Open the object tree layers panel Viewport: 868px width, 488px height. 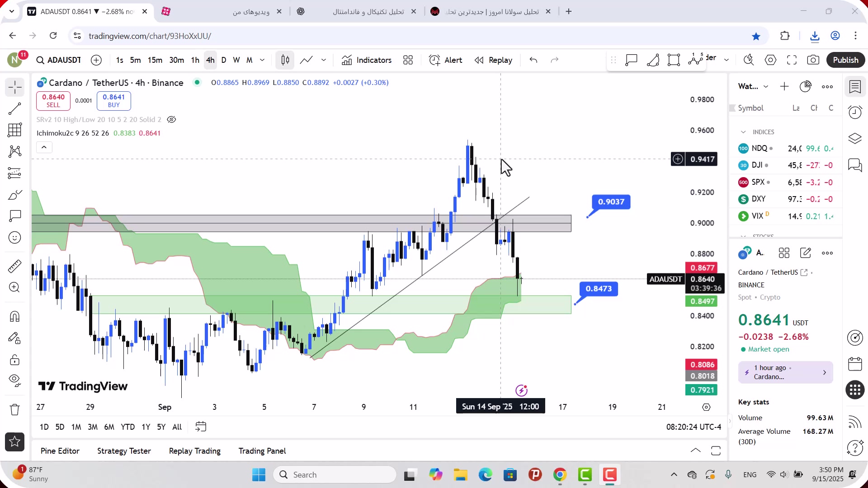coord(855,138)
